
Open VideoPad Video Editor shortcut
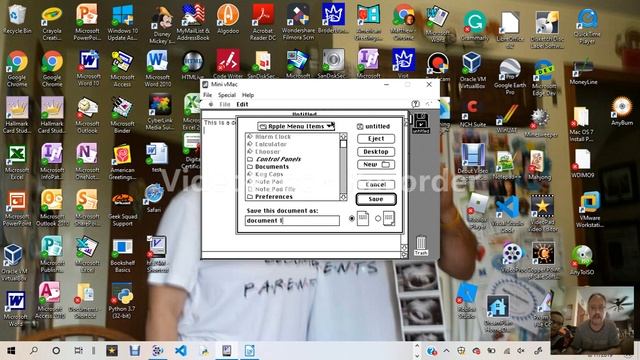(x=542, y=213)
